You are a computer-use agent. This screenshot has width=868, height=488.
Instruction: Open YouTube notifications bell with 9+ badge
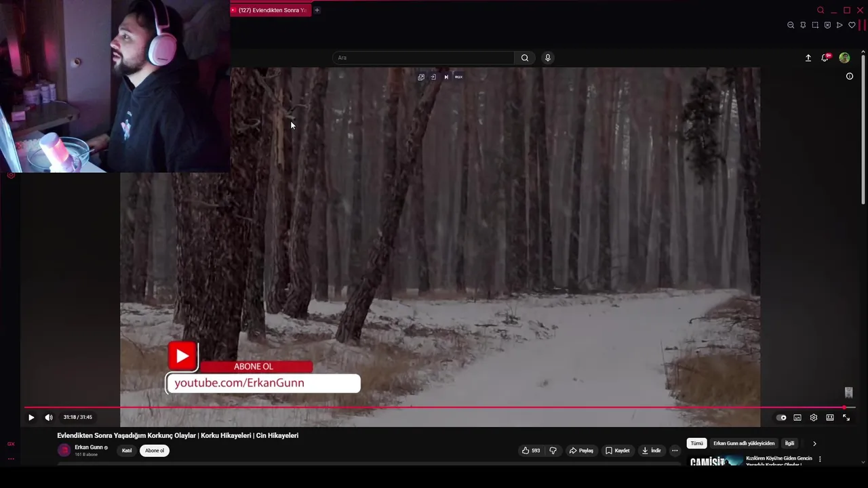click(825, 58)
